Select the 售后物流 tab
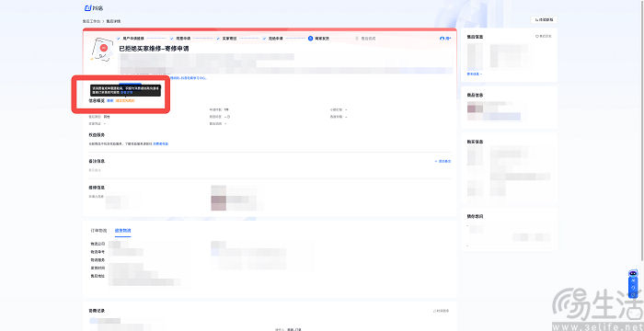644x331 pixels. coord(122,231)
